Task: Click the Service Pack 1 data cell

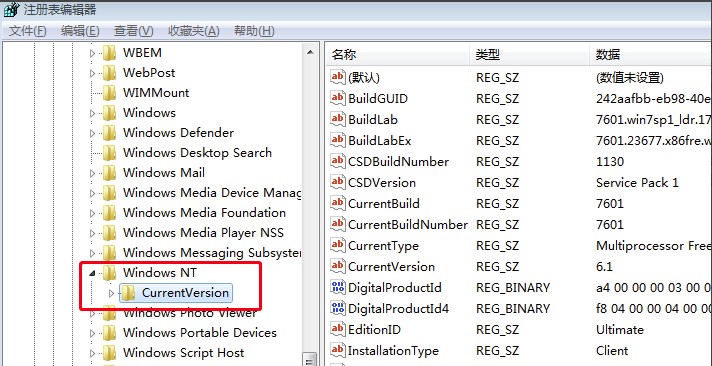Action: [x=637, y=183]
